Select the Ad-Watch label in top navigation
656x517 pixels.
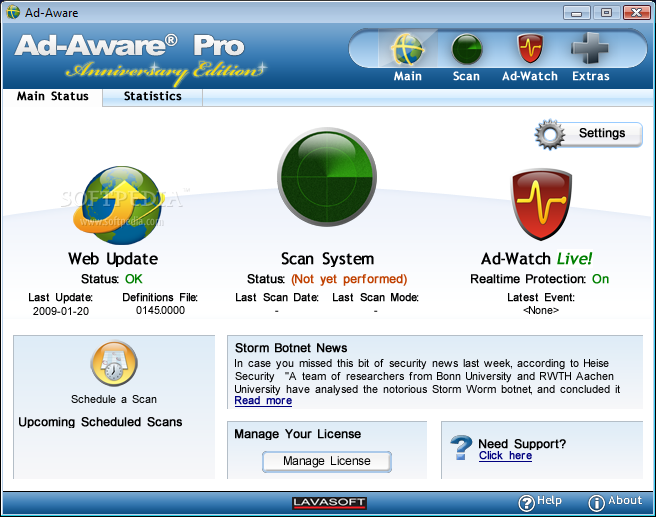pyautogui.click(x=530, y=76)
